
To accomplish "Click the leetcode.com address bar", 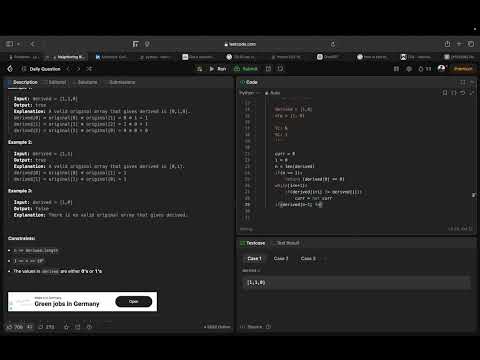I will tap(240, 44).
